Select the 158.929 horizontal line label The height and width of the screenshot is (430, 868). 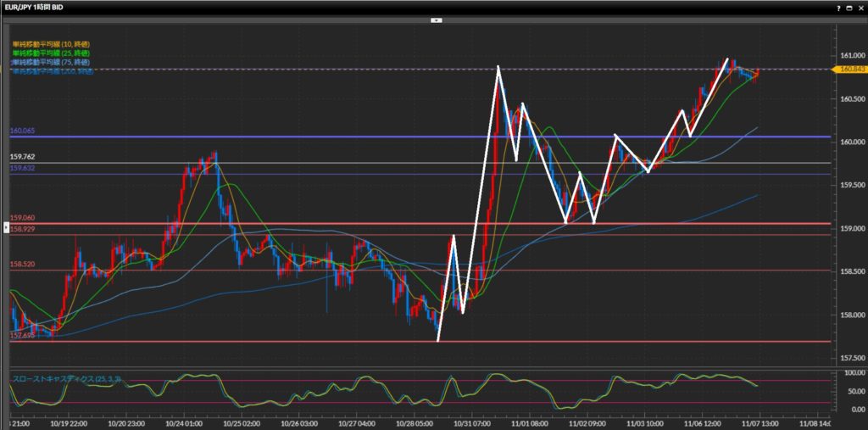[x=22, y=229]
